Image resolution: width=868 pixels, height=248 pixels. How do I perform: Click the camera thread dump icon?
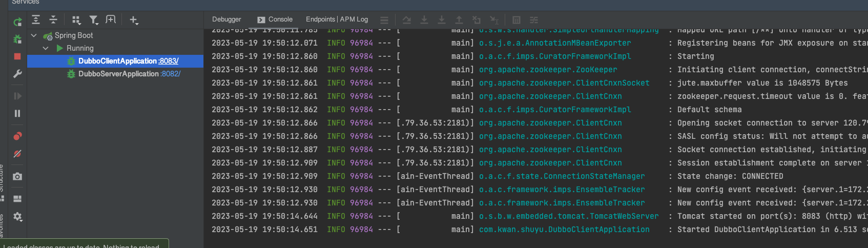pos(17,176)
